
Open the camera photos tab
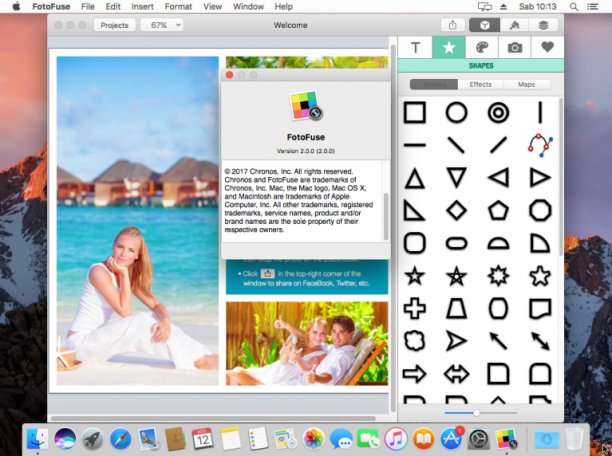(515, 48)
